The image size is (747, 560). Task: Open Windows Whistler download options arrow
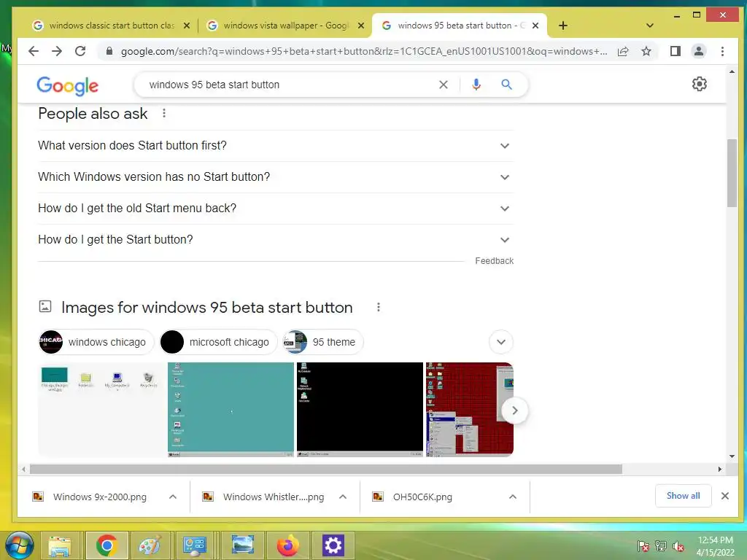[x=343, y=497]
